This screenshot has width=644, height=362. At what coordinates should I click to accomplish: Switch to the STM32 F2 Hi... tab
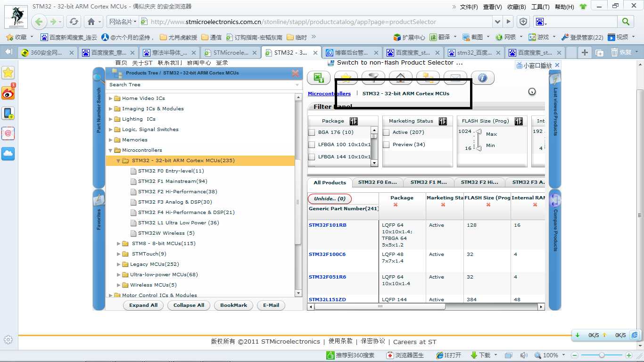(479, 182)
